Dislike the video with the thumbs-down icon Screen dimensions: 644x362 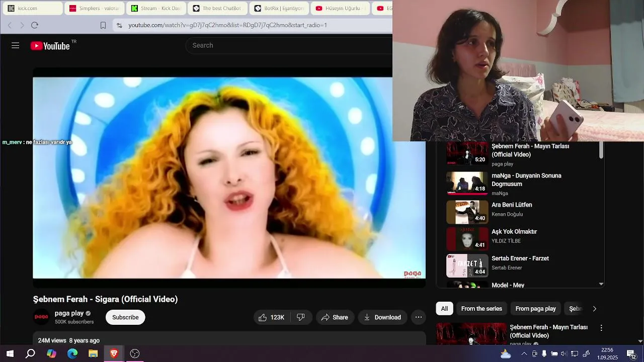(x=301, y=317)
